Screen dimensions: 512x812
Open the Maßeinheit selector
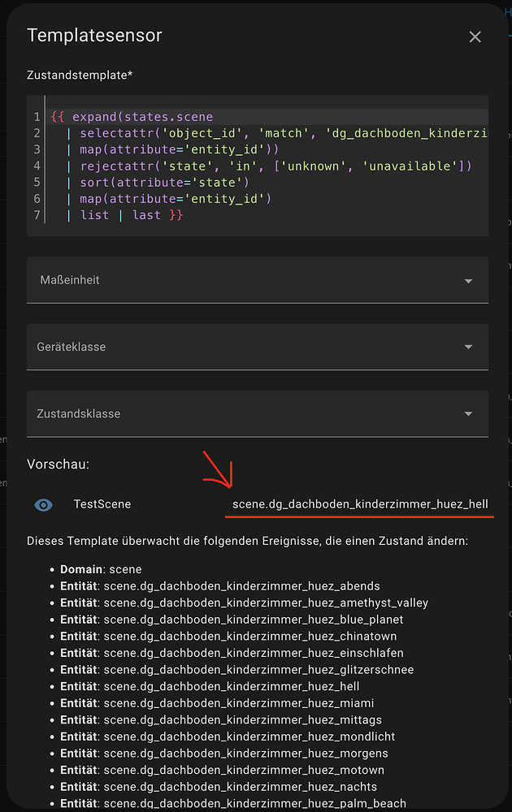(x=244, y=279)
